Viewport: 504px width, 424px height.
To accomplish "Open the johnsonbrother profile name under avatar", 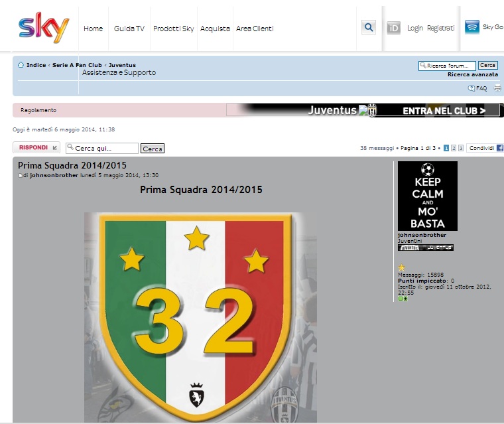I will [x=422, y=235].
